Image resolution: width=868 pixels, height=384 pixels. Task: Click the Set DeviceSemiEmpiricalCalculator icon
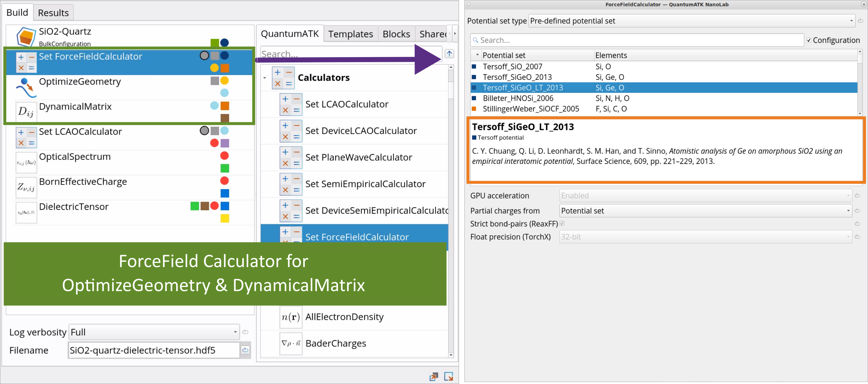(291, 211)
